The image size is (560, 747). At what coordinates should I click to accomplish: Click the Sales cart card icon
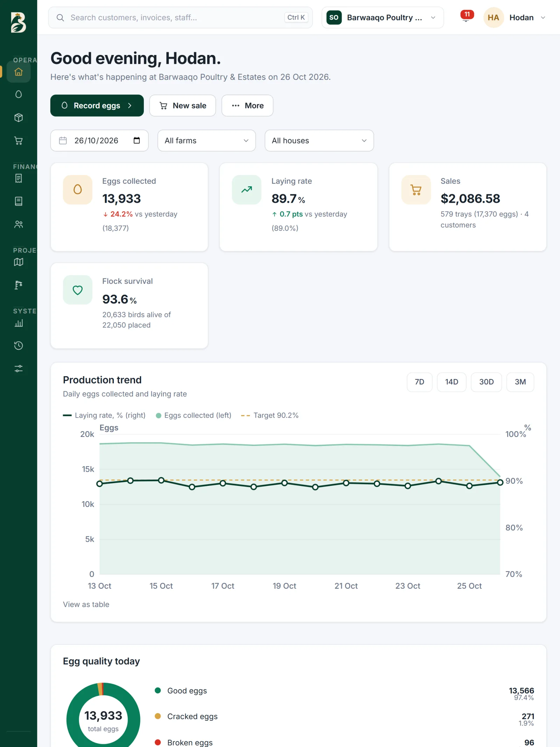pyautogui.click(x=416, y=189)
